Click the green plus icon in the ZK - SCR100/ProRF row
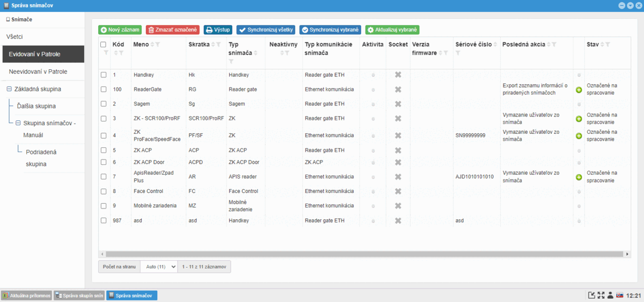 [x=579, y=119]
